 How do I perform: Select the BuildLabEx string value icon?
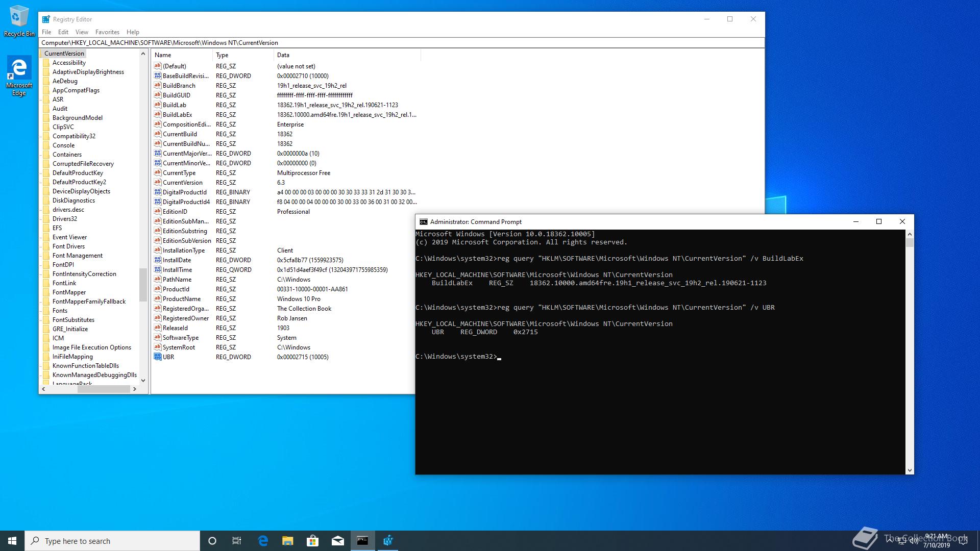[158, 115]
